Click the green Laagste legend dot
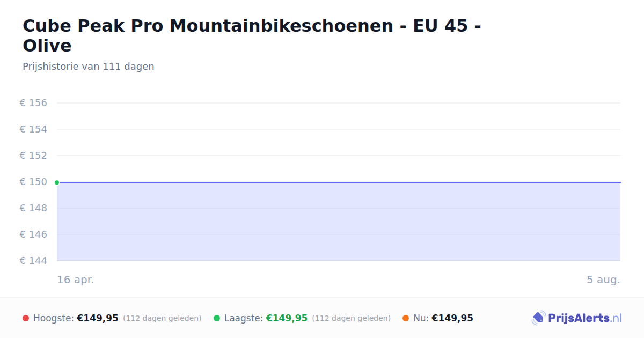 [x=217, y=318]
